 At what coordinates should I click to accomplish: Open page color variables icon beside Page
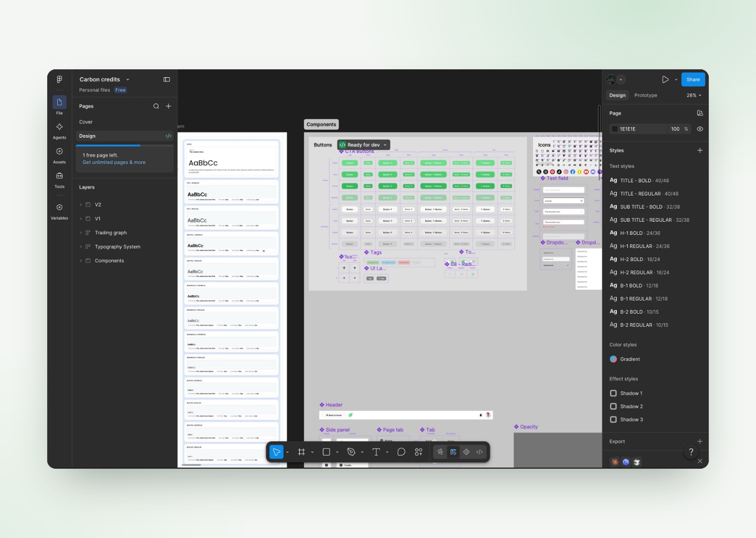(x=700, y=113)
